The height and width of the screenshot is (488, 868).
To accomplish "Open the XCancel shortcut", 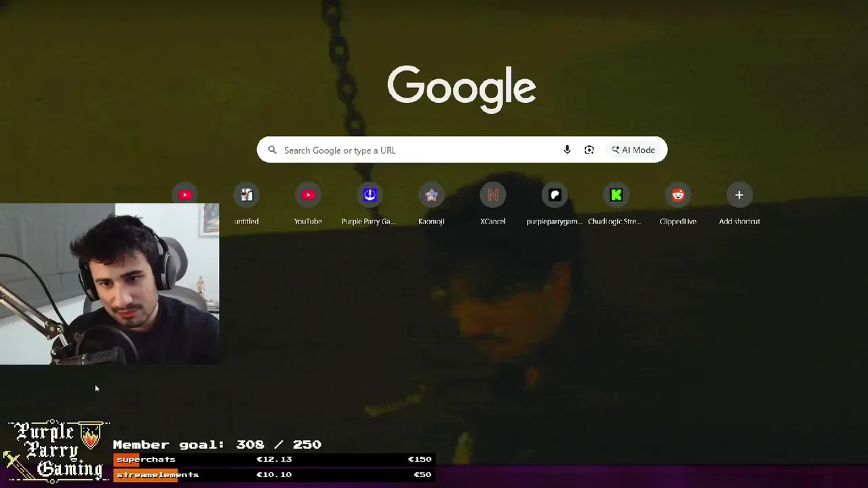I will tap(493, 195).
